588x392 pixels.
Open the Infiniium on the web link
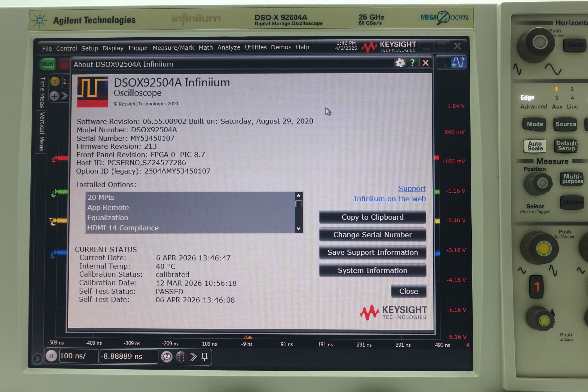tap(390, 199)
